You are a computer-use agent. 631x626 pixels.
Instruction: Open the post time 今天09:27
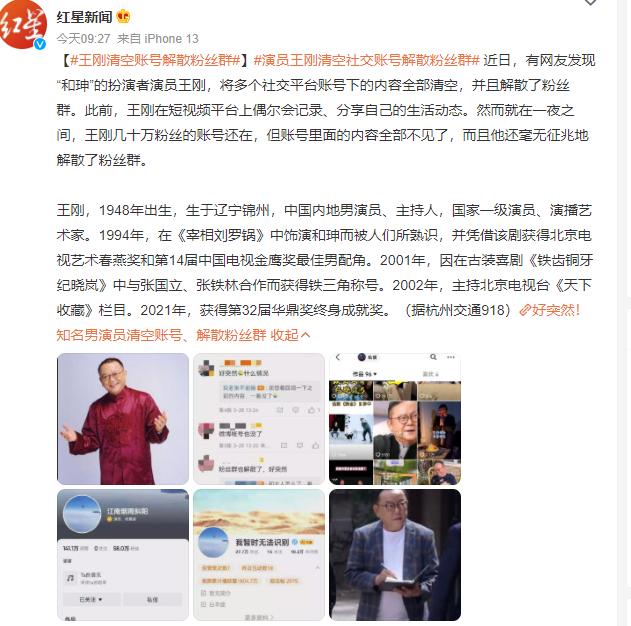(83, 39)
